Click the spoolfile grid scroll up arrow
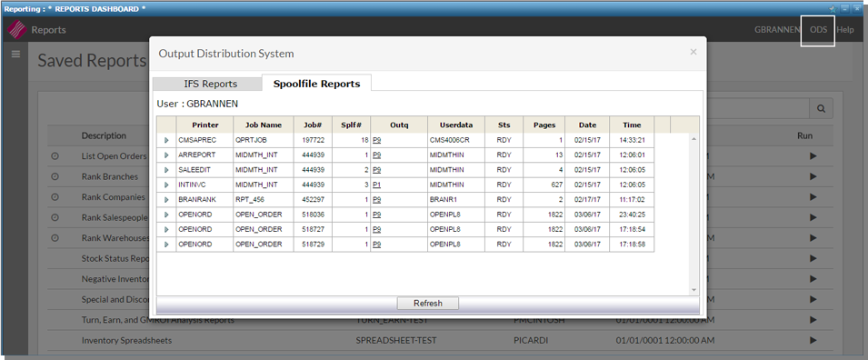The height and width of the screenshot is (360, 868). [694, 139]
